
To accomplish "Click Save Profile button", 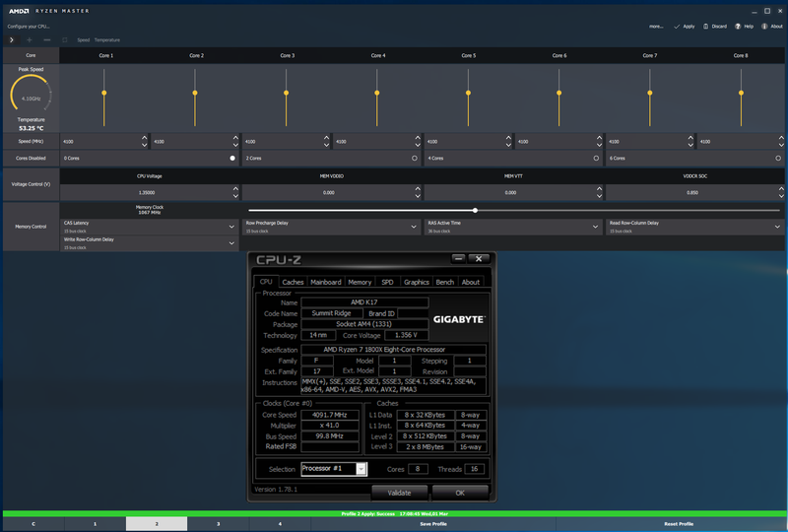I will tap(433, 524).
